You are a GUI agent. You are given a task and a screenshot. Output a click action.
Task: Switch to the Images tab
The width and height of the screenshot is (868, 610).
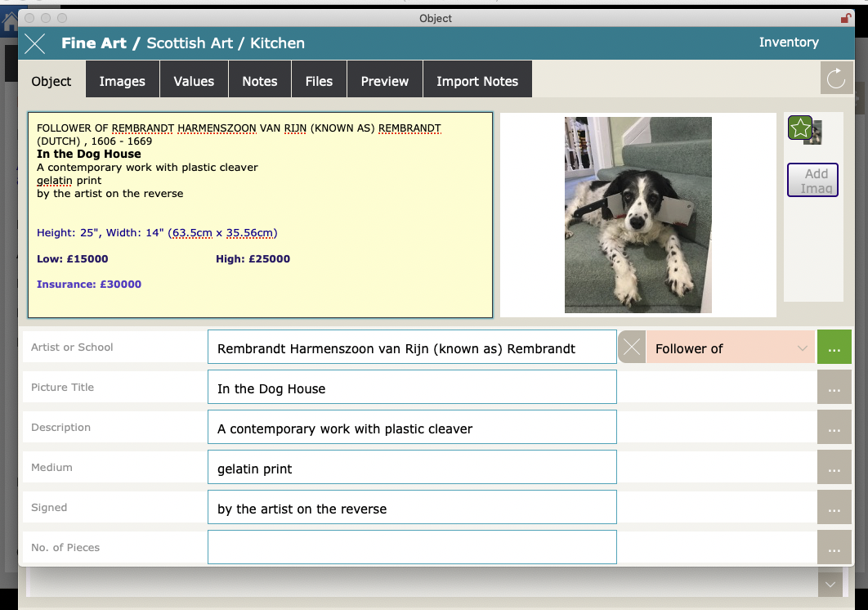tap(122, 81)
